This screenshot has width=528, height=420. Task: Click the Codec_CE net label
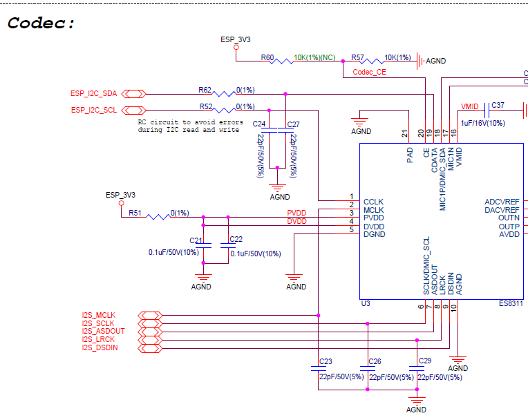pos(370,72)
